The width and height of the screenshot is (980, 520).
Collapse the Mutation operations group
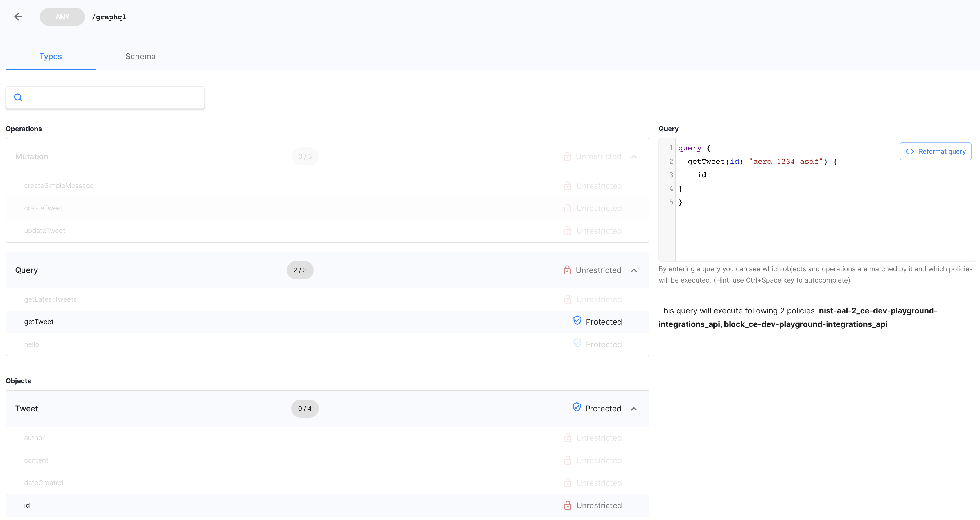click(x=634, y=156)
